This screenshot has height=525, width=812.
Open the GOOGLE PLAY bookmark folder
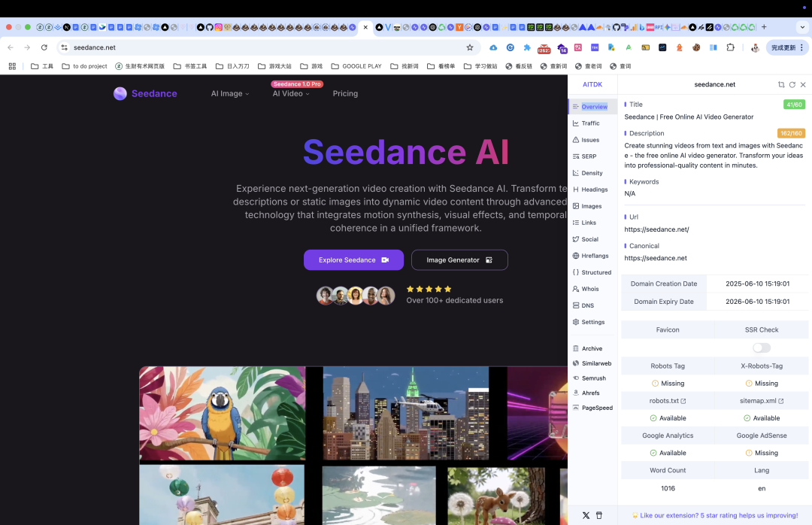[x=356, y=66]
